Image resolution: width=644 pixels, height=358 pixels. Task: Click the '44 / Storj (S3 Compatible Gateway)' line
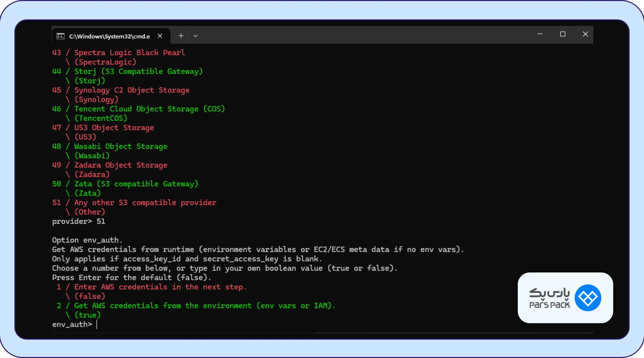(x=127, y=71)
